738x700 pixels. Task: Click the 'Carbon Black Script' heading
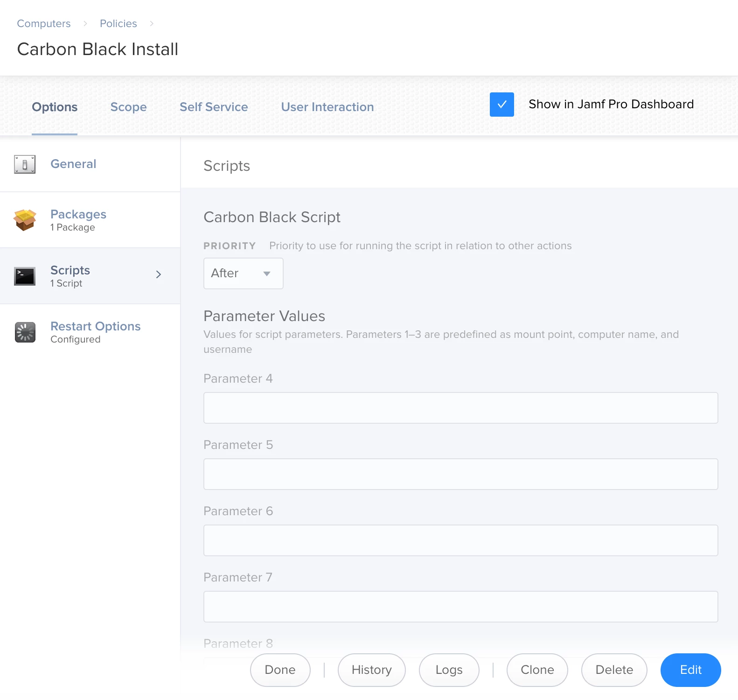[x=272, y=217]
